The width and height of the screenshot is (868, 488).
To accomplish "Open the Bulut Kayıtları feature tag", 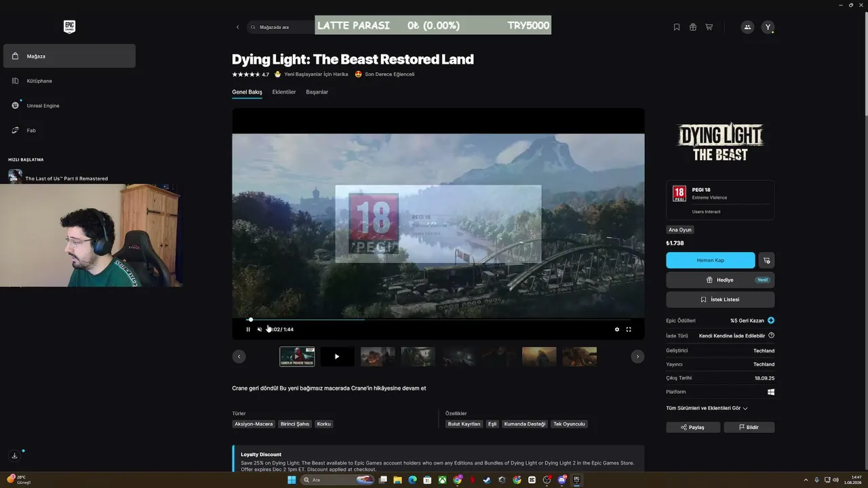I will (464, 424).
